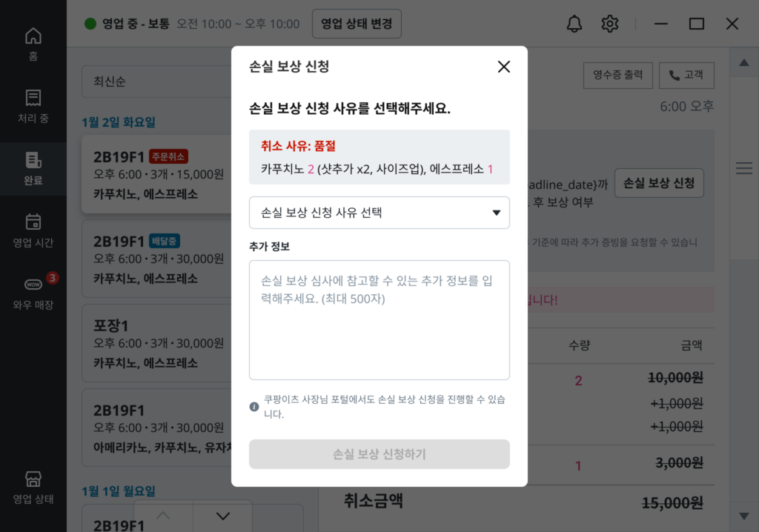
Task: Click the 영수증 출력 button
Action: point(618,75)
